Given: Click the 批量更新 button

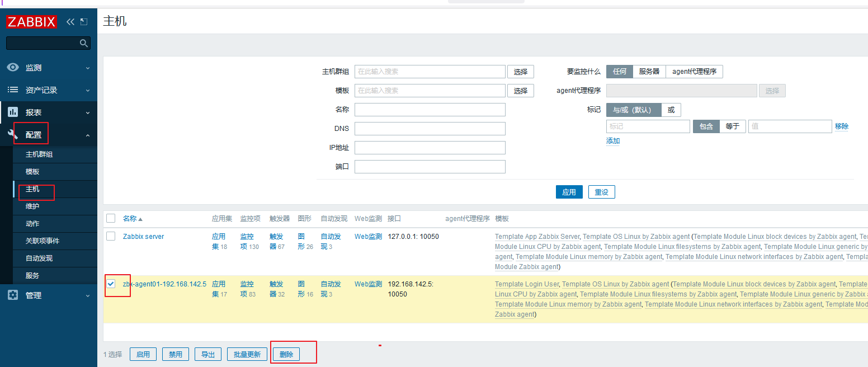Looking at the screenshot, I should [247, 354].
